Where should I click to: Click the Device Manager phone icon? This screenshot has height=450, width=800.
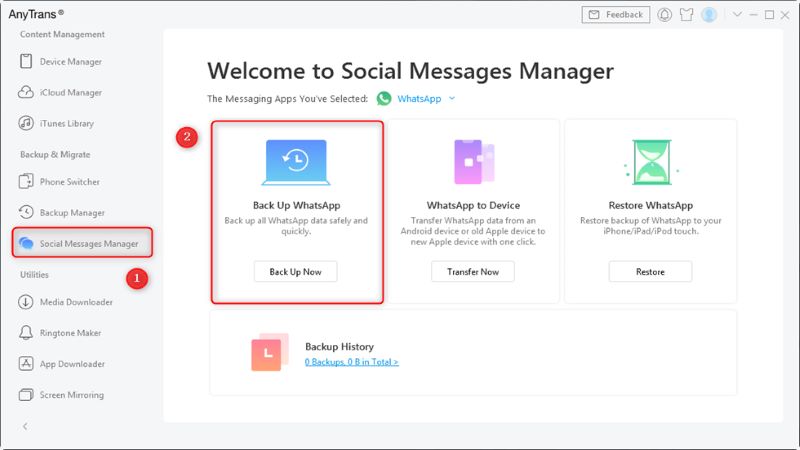coord(26,61)
